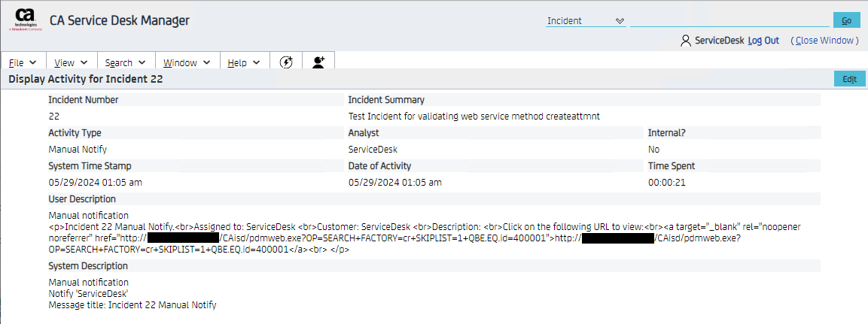
Task: Click the quick incident lightning icon
Action: click(x=285, y=63)
